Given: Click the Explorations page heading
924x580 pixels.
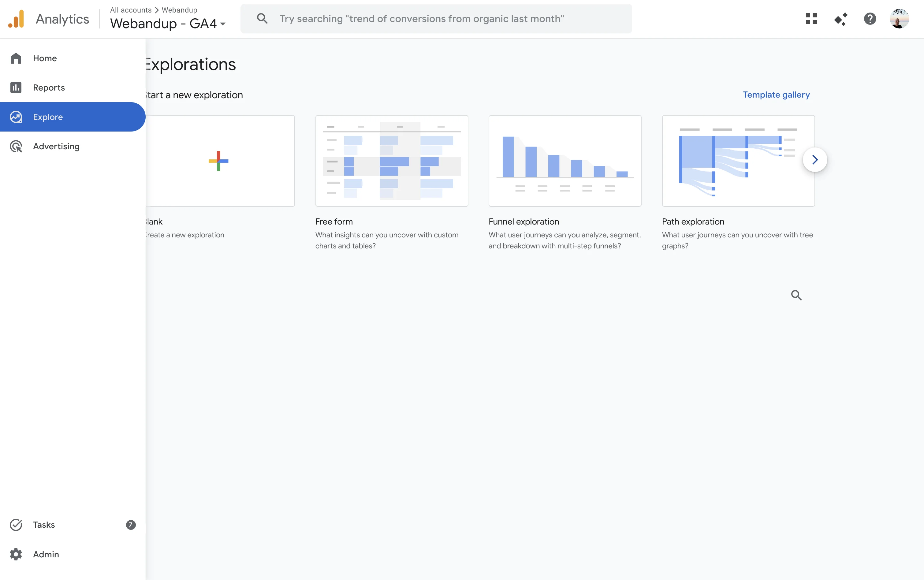Looking at the screenshot, I should [x=191, y=65].
